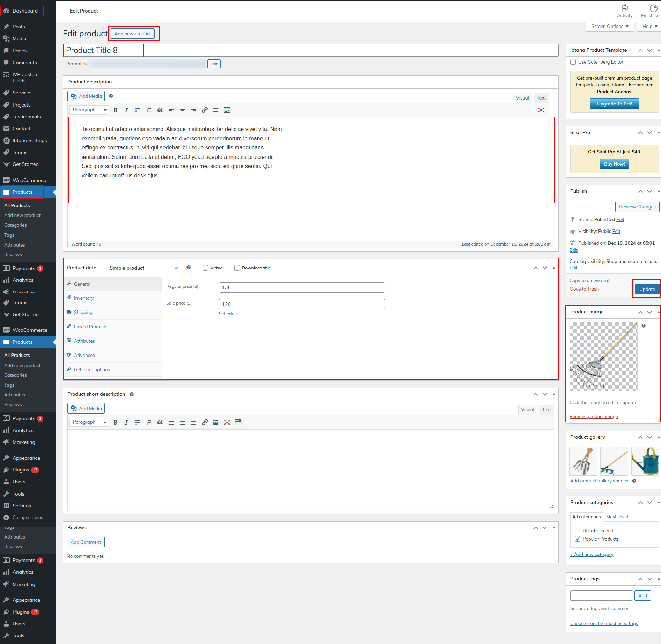Image resolution: width=661 pixels, height=644 pixels.
Task: Expand the Screen Options panel
Action: pyautogui.click(x=610, y=27)
